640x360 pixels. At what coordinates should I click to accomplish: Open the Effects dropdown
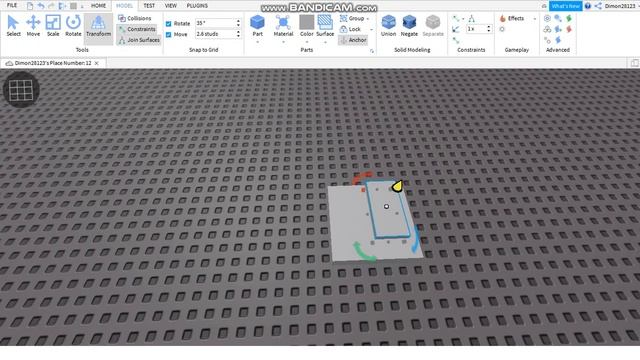(535, 19)
